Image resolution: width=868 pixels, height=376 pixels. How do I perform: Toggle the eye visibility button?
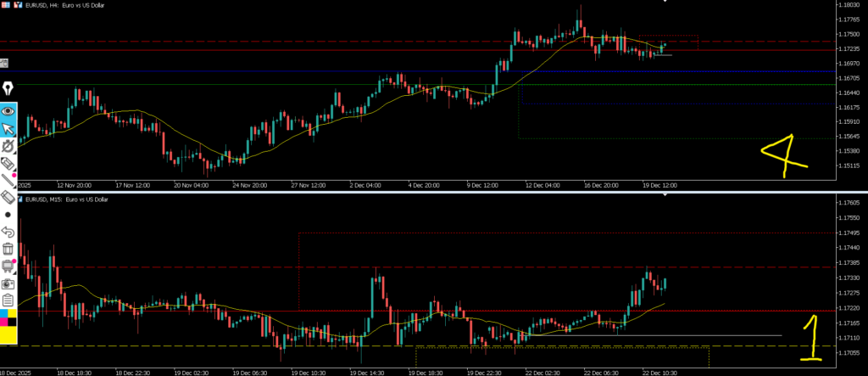click(x=8, y=110)
